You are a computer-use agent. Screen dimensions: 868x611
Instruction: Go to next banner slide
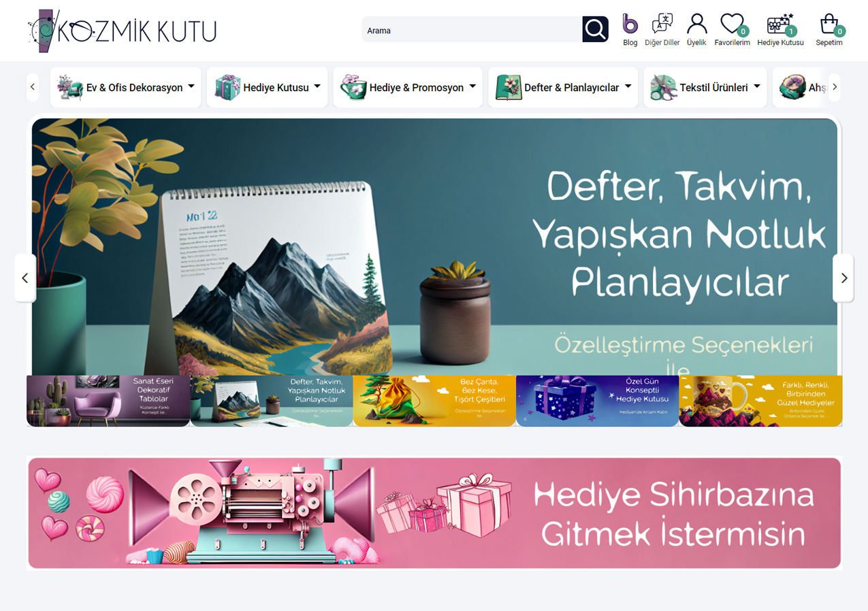[843, 278]
